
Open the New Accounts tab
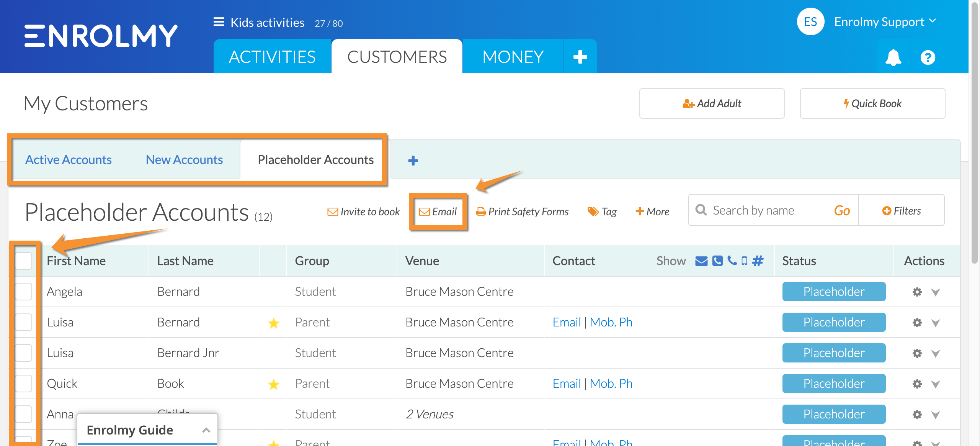184,159
